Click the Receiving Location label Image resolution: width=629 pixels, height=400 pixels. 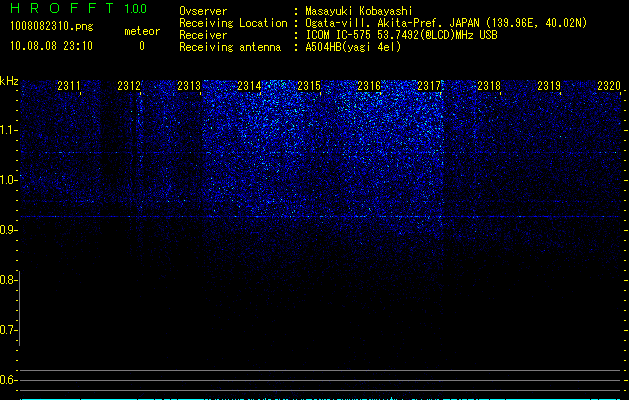[233, 23]
